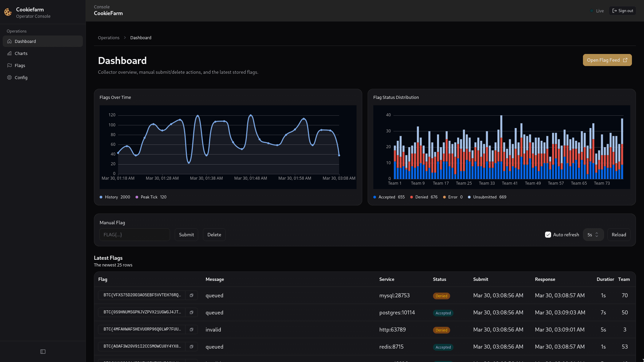Click the FLAG{...} input field
Viewport: 644px width, 362px height.
(x=134, y=235)
